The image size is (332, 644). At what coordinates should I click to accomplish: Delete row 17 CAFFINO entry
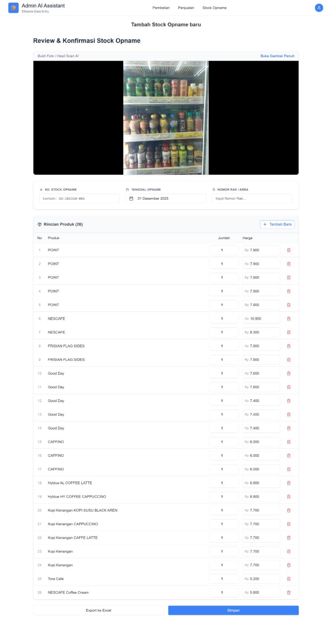pos(289,469)
